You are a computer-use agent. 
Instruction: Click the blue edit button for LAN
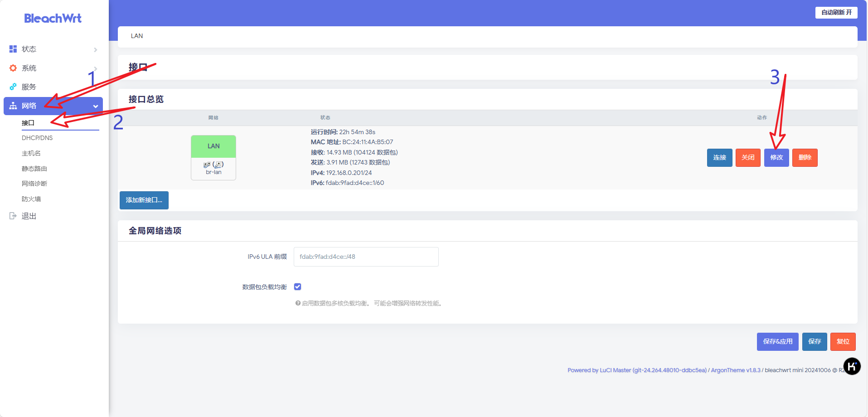click(x=776, y=157)
